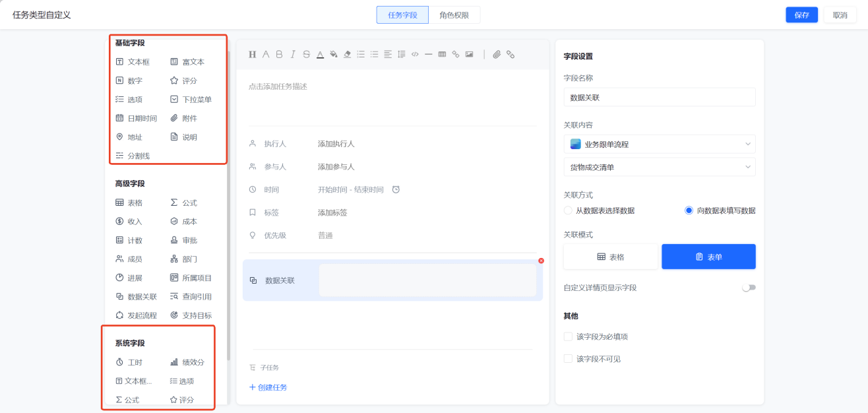The height and width of the screenshot is (413, 868).
Task: Open the 开始时间 - 结束时间 picker
Action: (350, 189)
